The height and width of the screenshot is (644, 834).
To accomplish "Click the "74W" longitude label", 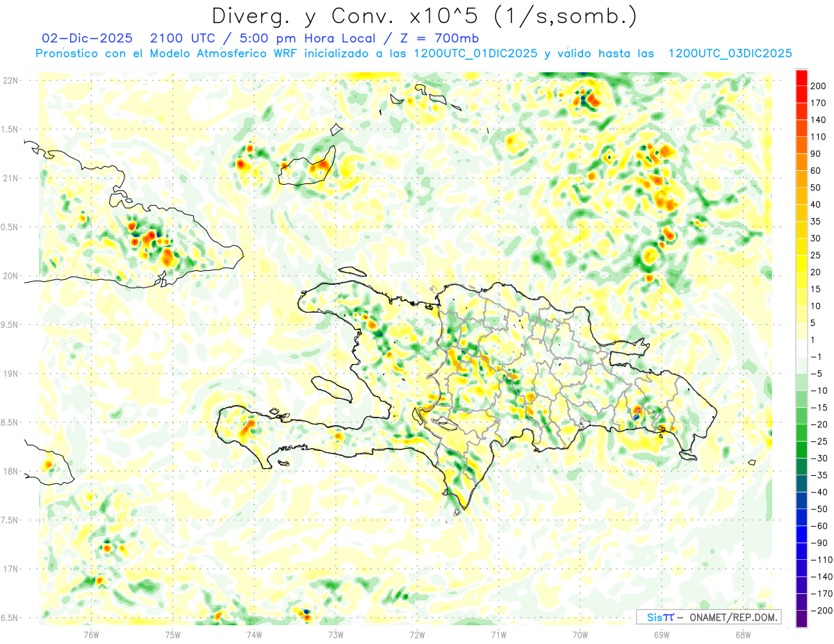I will click(254, 635).
